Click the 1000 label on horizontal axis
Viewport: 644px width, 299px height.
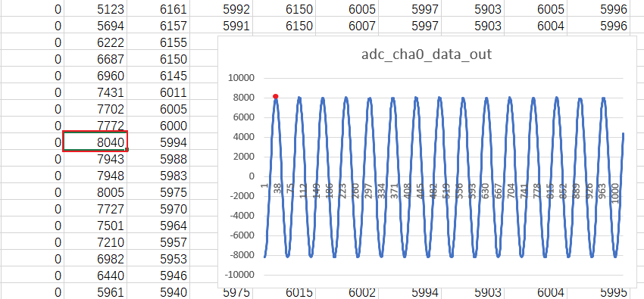pos(615,193)
